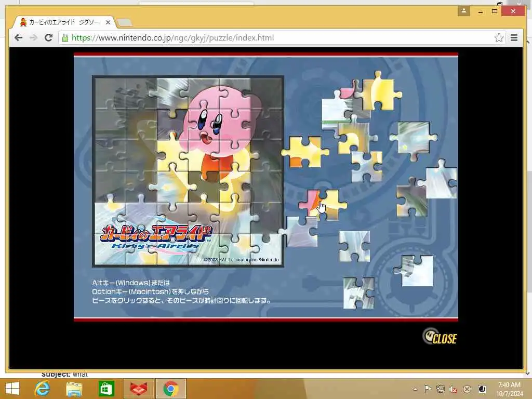532x399 pixels.
Task: Open File Explorer from taskbar
Action: click(74, 389)
